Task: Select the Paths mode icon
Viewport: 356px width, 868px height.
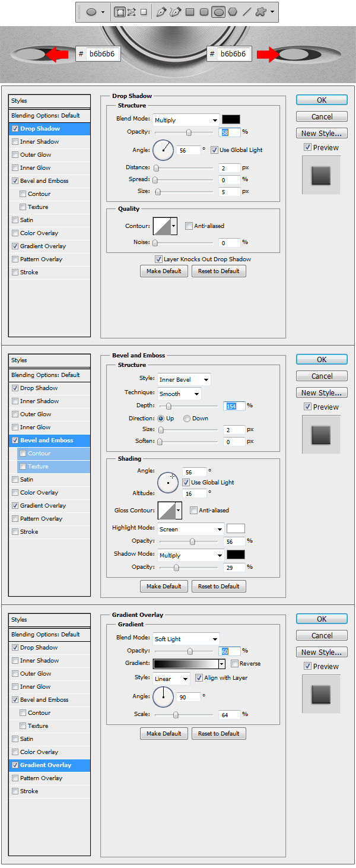Action: 131,11
